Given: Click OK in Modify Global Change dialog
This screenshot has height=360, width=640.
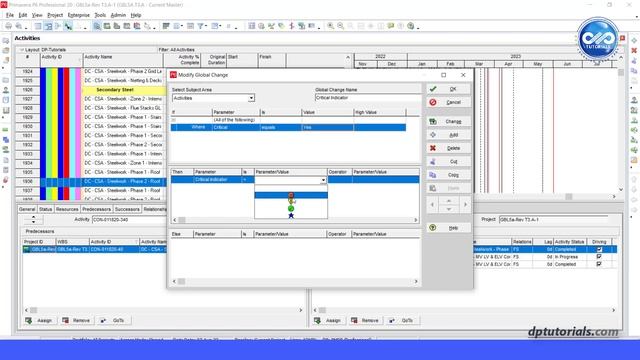Looking at the screenshot, I should pos(448,89).
